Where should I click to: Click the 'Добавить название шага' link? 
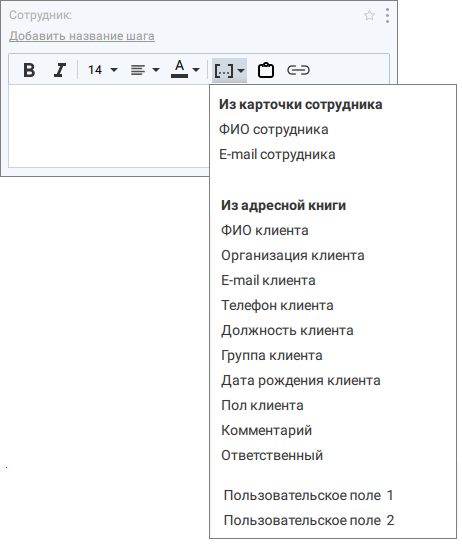pos(82,36)
